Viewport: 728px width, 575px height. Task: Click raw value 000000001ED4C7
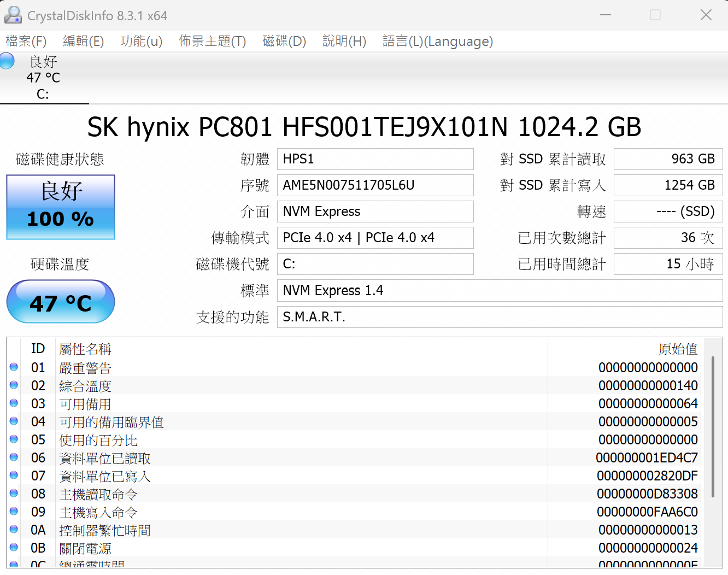(x=647, y=457)
